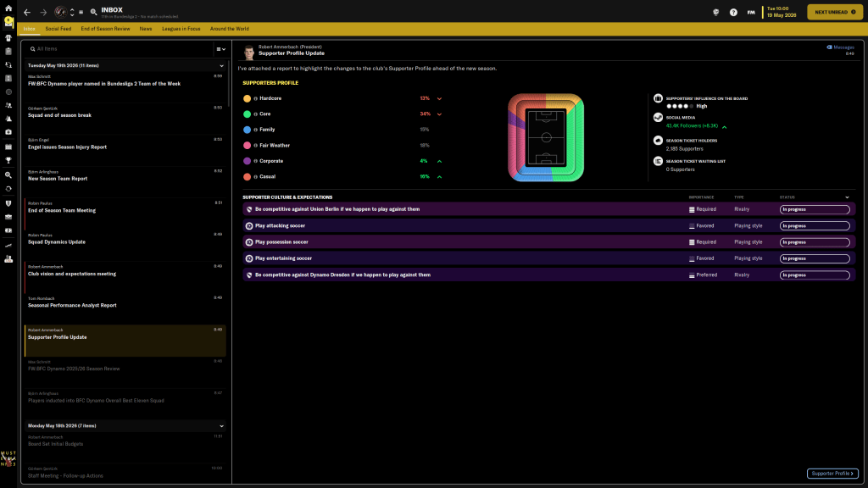Click the FM menu icon

coord(751,13)
